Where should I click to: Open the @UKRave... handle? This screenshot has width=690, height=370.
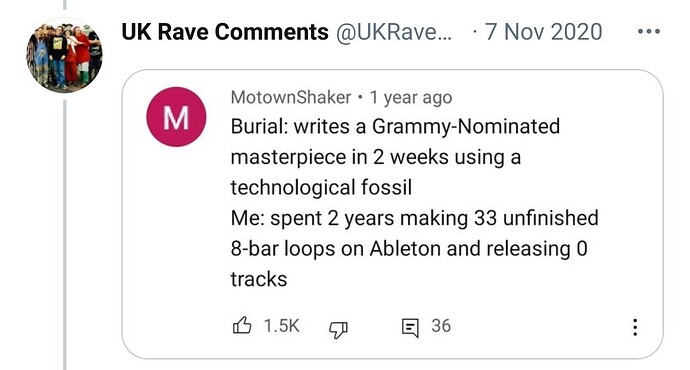(x=394, y=32)
